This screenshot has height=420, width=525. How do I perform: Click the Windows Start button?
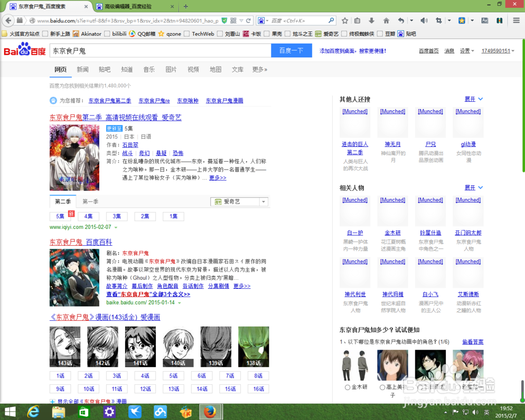pos(10,412)
